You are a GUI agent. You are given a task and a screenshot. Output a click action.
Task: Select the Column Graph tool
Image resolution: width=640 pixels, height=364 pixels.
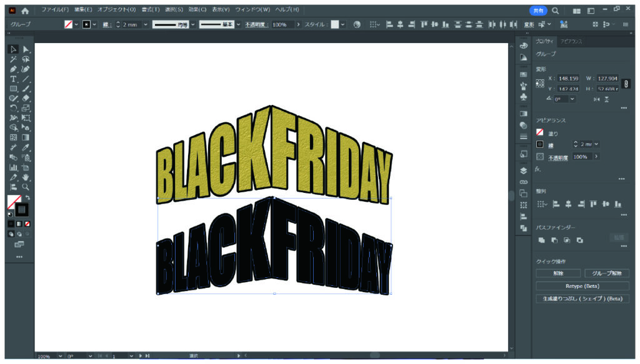(13, 167)
